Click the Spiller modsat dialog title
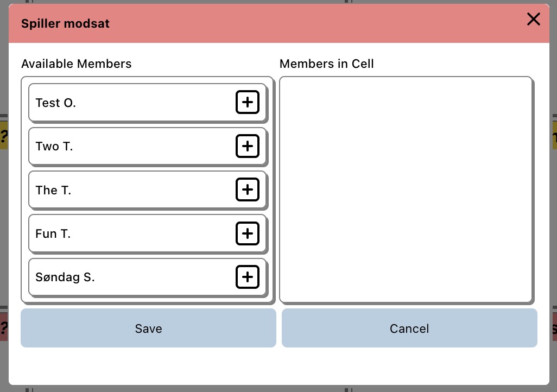Image resolution: width=557 pixels, height=392 pixels. pyautogui.click(x=65, y=24)
